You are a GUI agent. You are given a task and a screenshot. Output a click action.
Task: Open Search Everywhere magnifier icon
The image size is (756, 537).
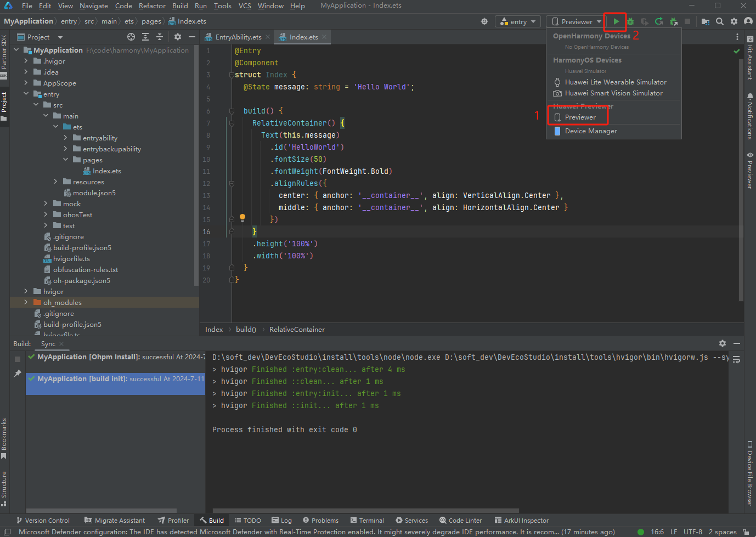coord(720,21)
